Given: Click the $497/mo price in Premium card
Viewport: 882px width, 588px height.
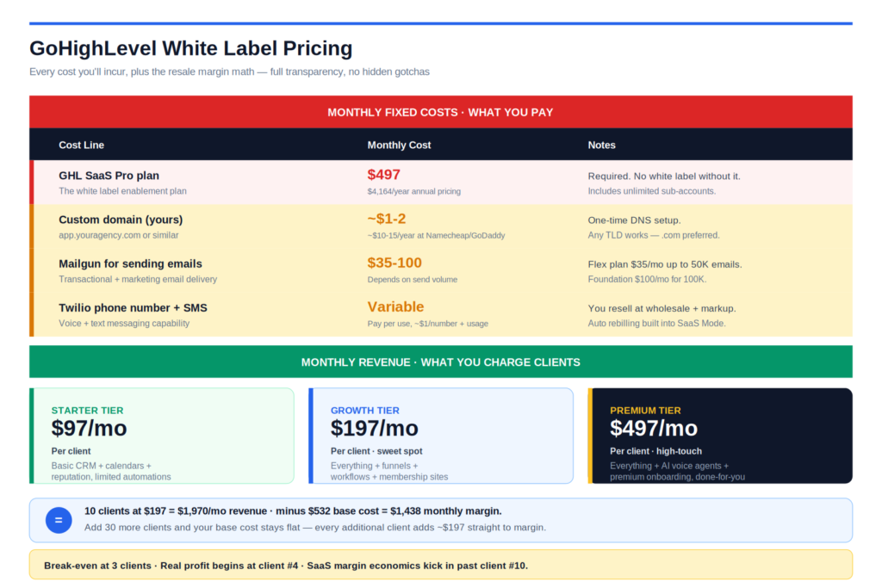Looking at the screenshot, I should [x=654, y=429].
